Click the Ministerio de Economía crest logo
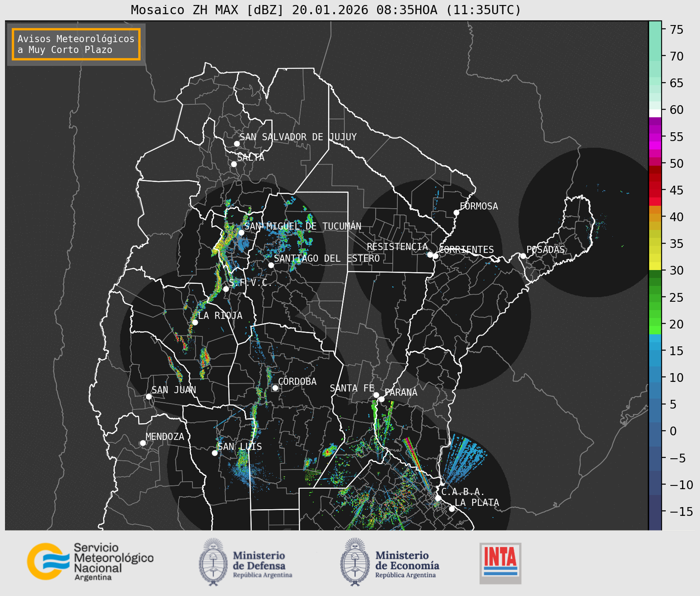This screenshot has width=700, height=596. 355,562
